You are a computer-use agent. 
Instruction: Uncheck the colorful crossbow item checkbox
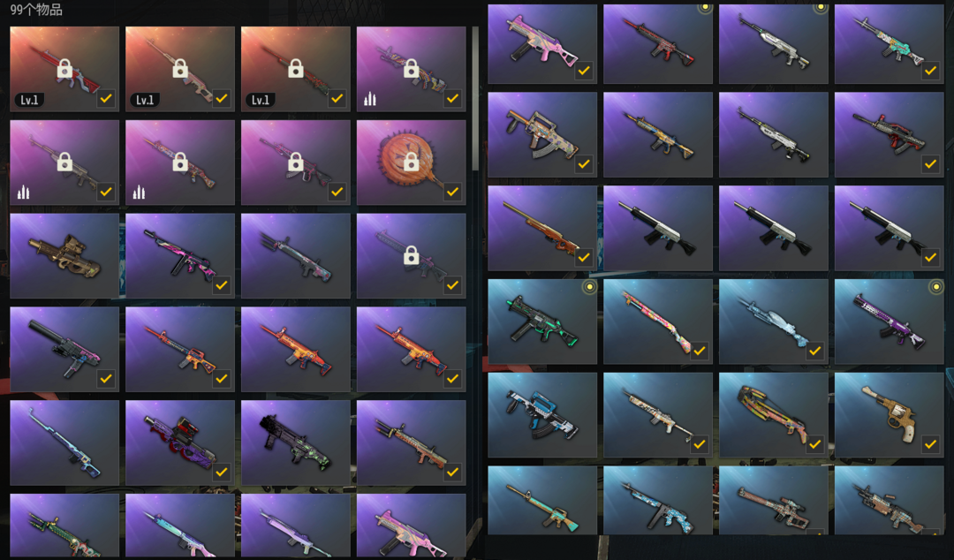tap(814, 444)
